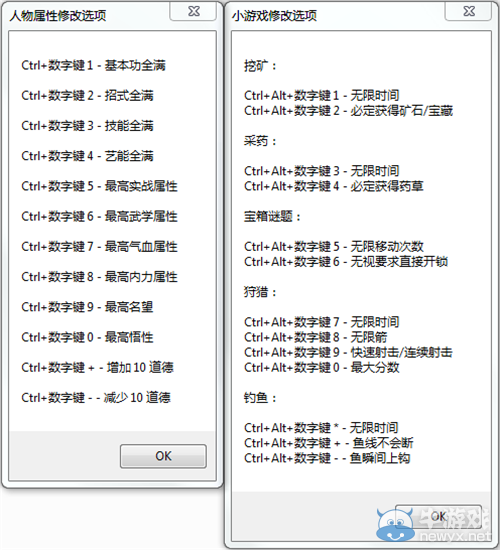This screenshot has width=500, height=550.
Task: Close the 人物属性修改选项 dialog with the X
Action: (x=193, y=11)
